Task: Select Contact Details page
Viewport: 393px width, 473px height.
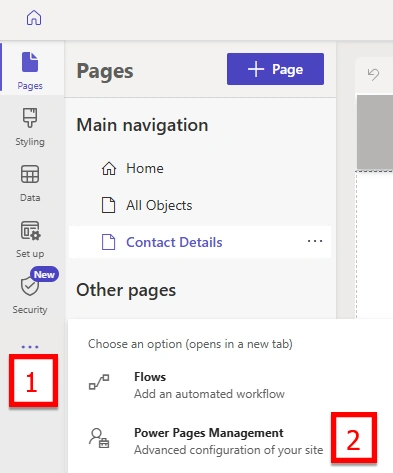Action: 200,242
